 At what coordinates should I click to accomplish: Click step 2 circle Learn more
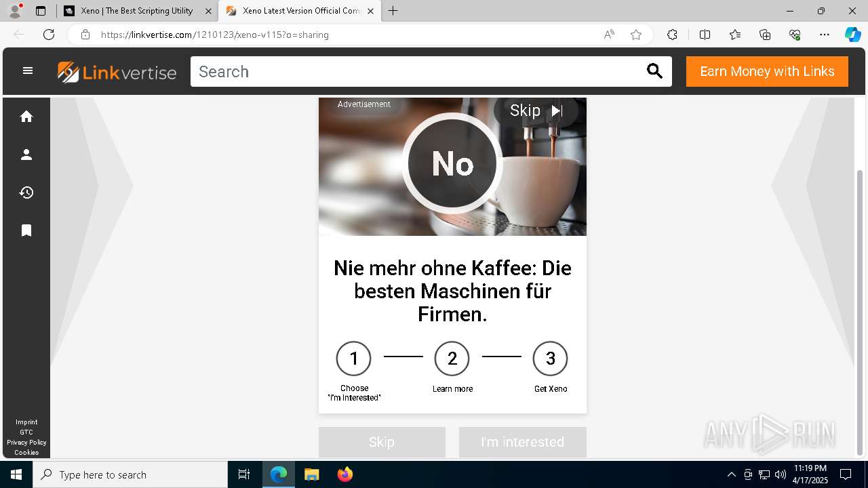point(452,359)
